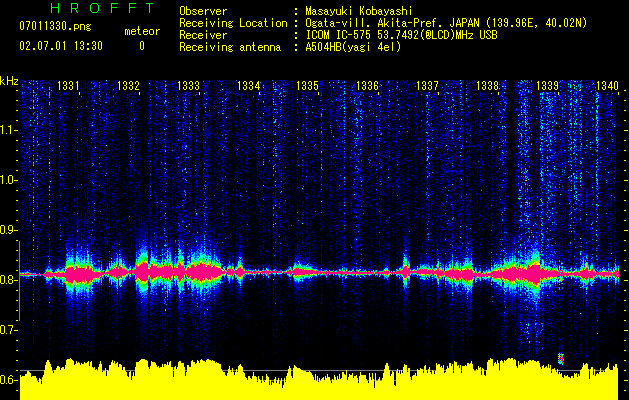The width and height of the screenshot is (629, 400).
Task: Click the 1332 time marker
Action: coord(128,86)
